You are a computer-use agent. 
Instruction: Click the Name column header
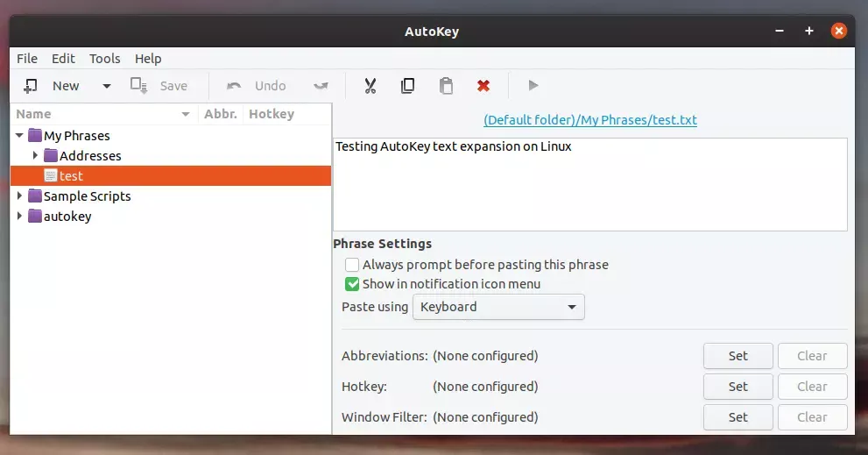(x=104, y=114)
